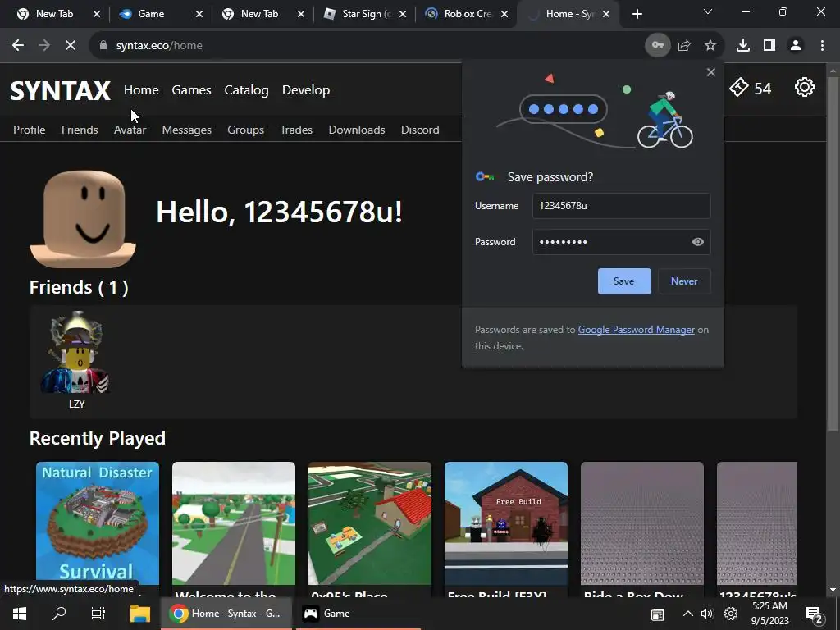This screenshot has width=840, height=630.
Task: Click the Never button
Action: 684,281
